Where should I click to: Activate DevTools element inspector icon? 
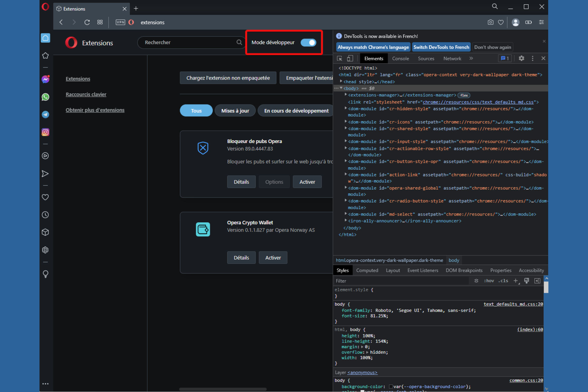[340, 58]
